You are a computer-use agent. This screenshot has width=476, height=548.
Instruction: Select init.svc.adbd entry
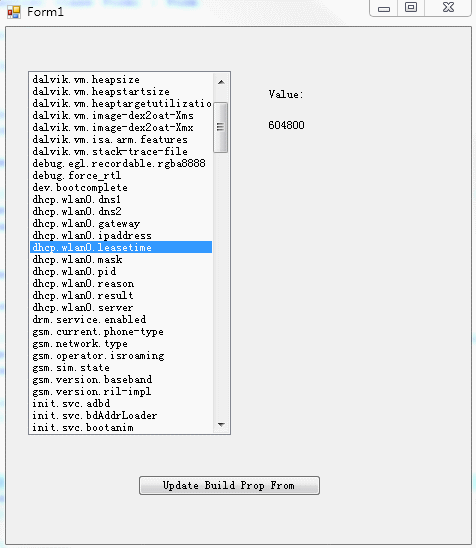121,403
